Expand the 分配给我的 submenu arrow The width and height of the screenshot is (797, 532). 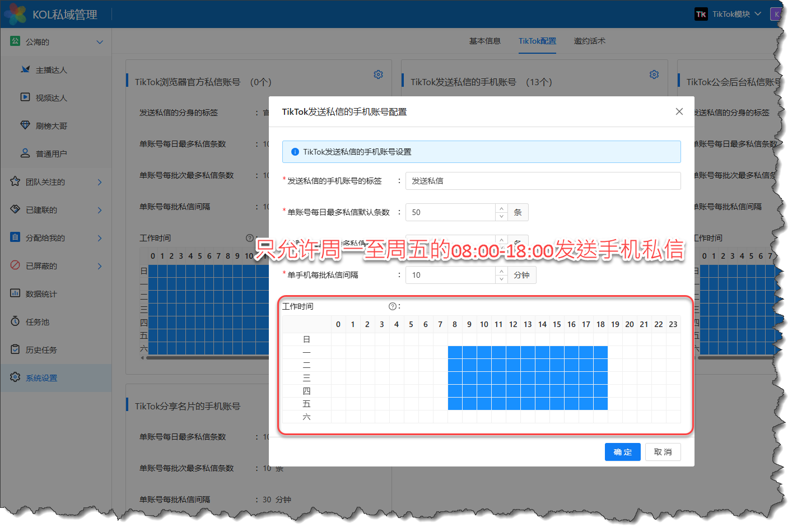click(100, 238)
